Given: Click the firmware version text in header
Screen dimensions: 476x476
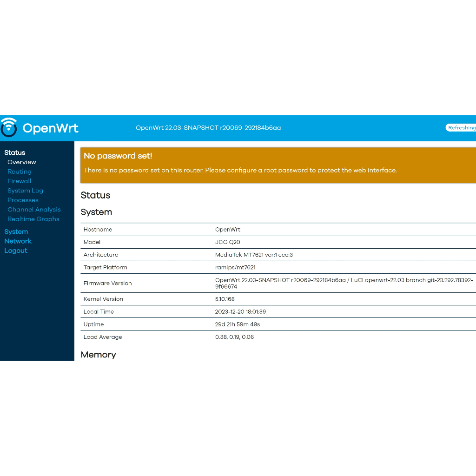Looking at the screenshot, I should tap(208, 128).
